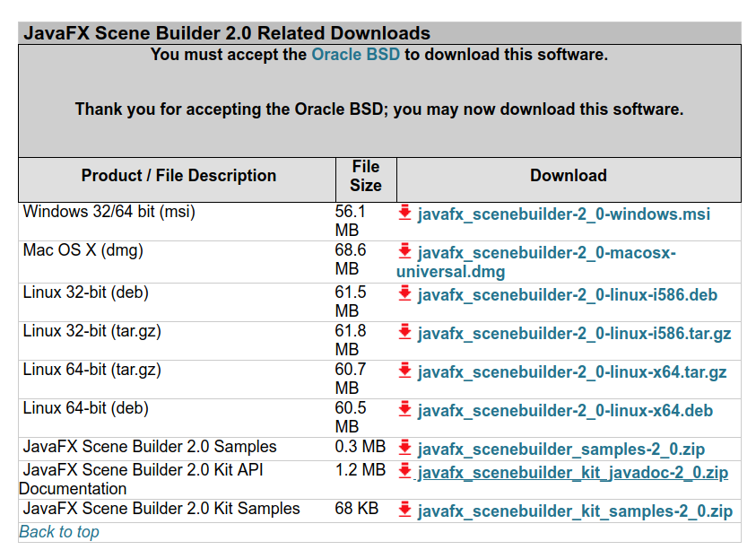
Task: Click download icon beside linux-i586.deb
Action: (x=405, y=293)
